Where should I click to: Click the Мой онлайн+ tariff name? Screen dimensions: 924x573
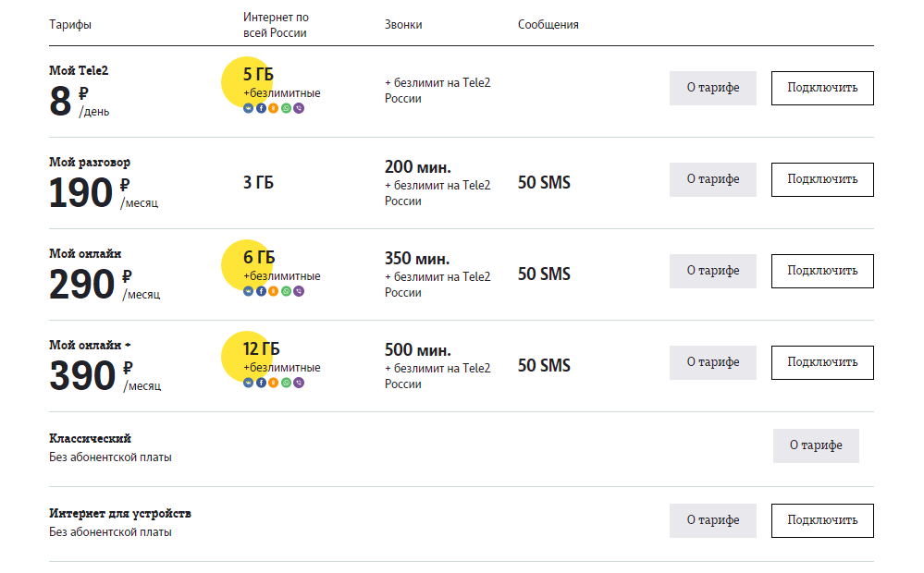(90, 345)
